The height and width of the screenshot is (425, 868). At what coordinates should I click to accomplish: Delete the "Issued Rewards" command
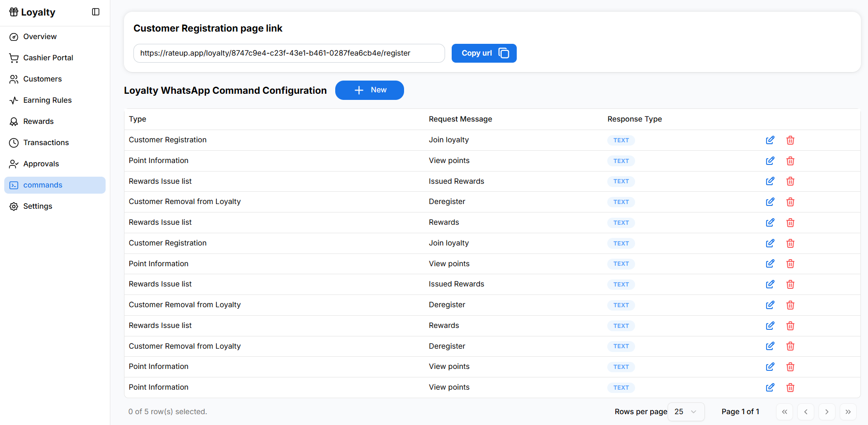point(790,181)
